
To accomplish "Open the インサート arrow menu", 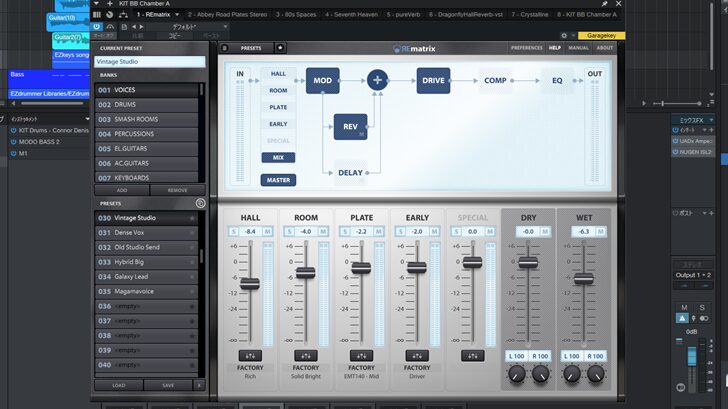I will point(705,130).
